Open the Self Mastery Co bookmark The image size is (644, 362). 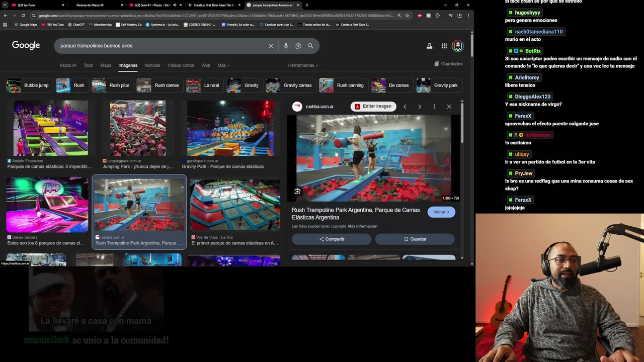[129, 25]
